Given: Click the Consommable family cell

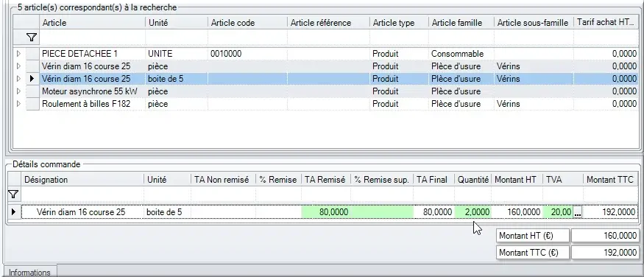Looking at the screenshot, I should [461, 54].
